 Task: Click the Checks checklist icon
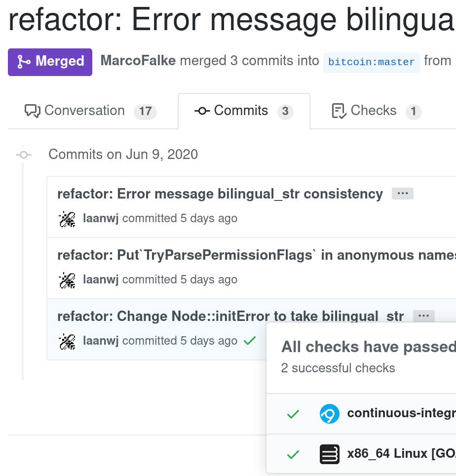pos(339,111)
